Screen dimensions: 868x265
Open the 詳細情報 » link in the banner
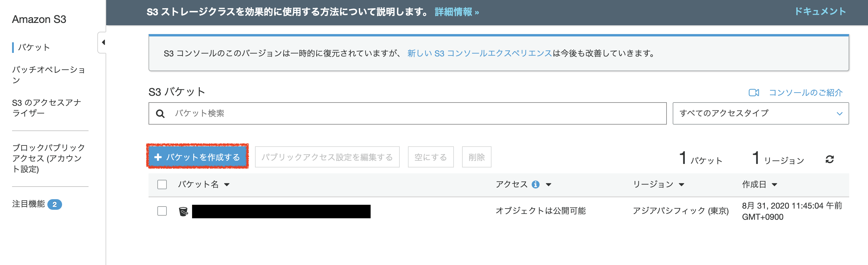pos(457,12)
